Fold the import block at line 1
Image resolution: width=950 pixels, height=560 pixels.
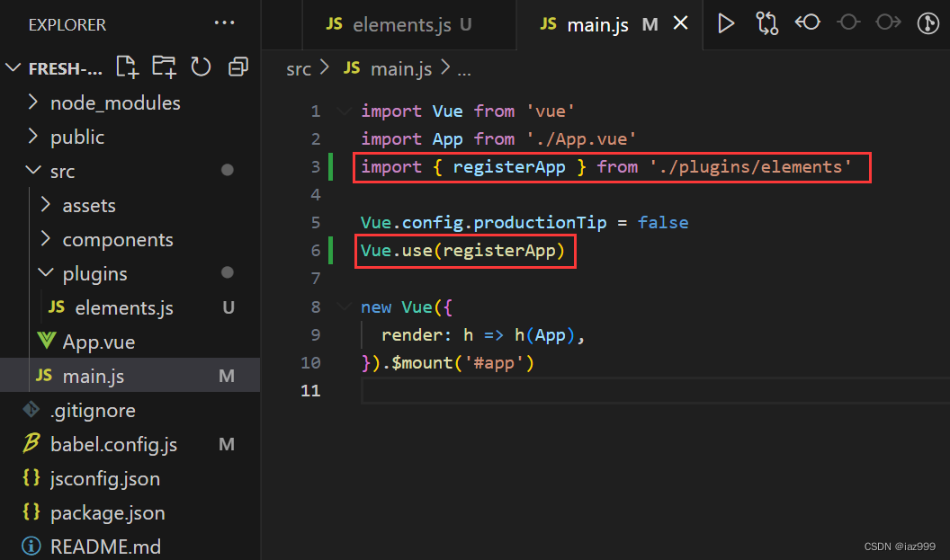[x=344, y=111]
